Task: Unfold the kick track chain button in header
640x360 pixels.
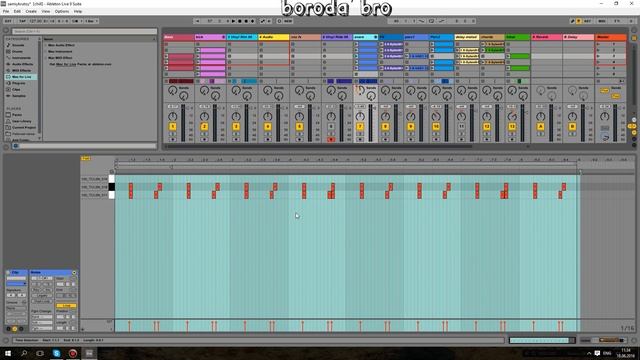Action: pyautogui.click(x=223, y=37)
